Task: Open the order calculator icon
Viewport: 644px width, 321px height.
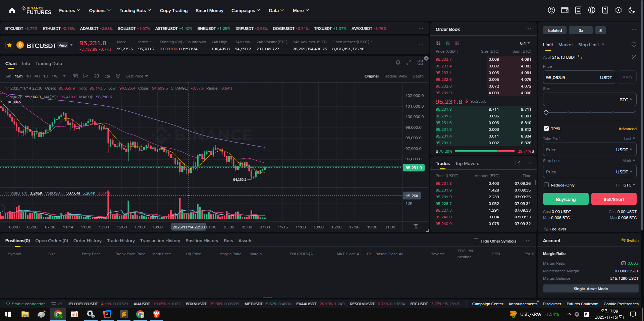Action: point(634,57)
